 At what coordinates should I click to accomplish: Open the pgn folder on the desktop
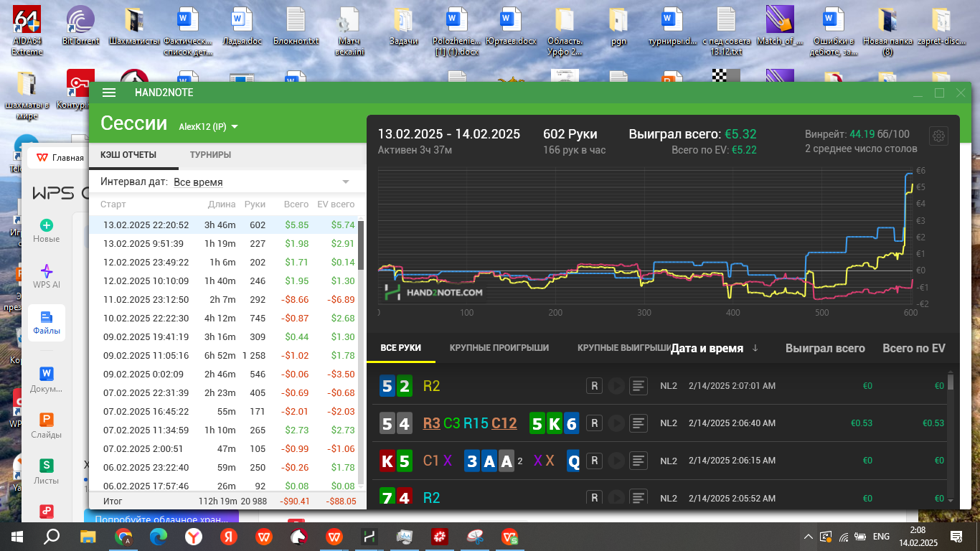pyautogui.click(x=618, y=25)
